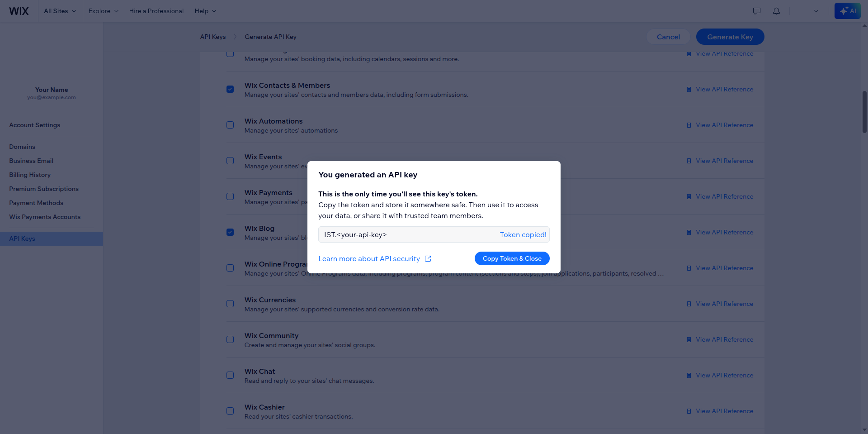
Task: Select the Wix Cashier checkbox
Action: [x=230, y=411]
